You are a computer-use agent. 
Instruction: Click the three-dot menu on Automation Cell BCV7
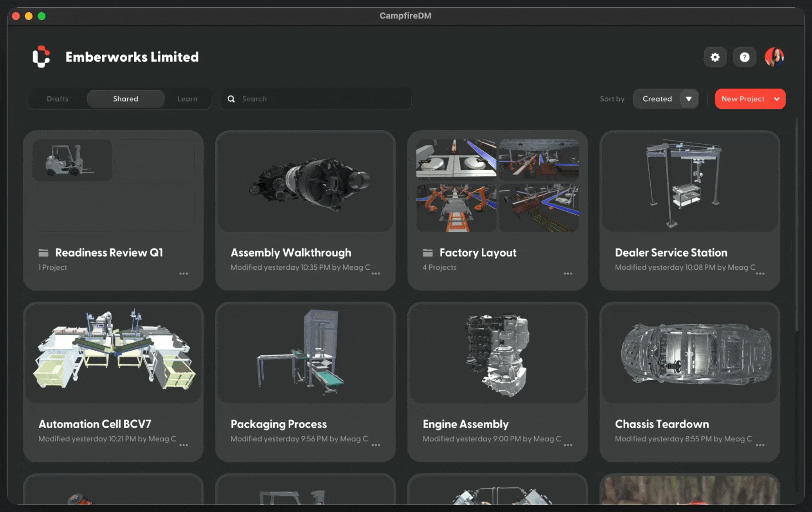184,445
